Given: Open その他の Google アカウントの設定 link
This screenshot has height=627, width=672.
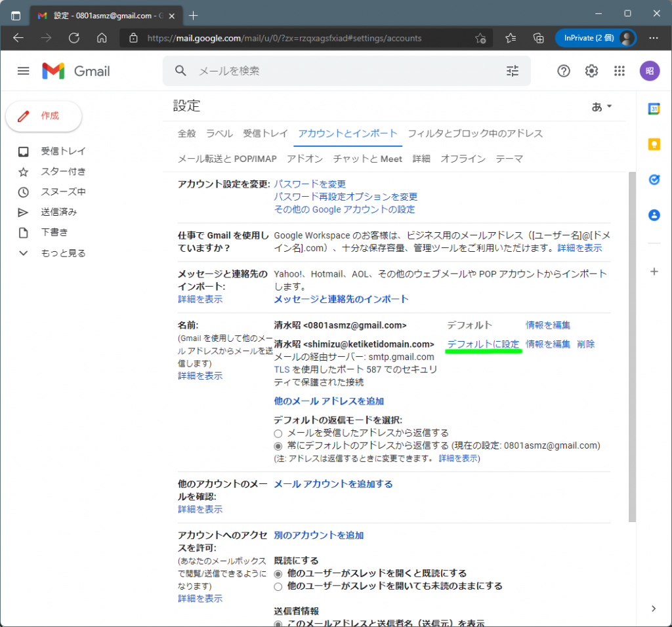Looking at the screenshot, I should tap(345, 209).
